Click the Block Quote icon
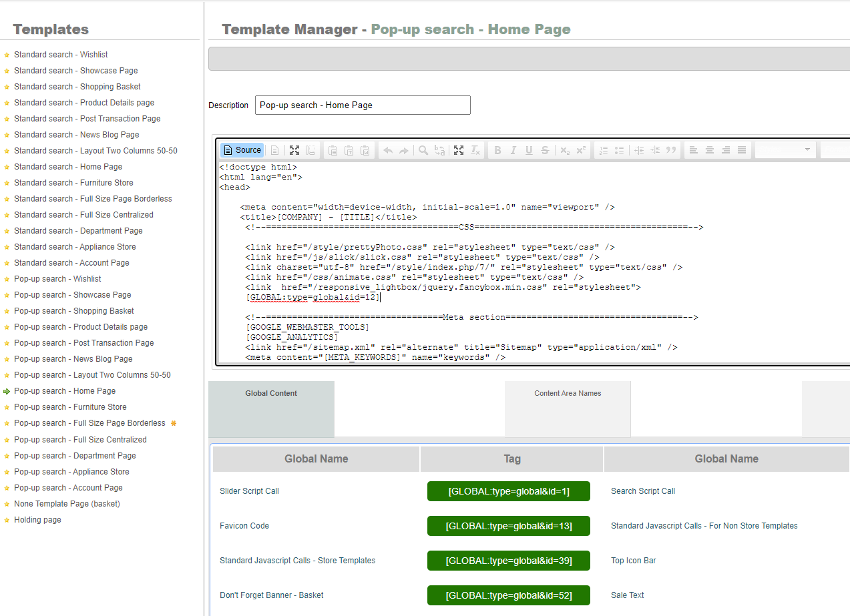The image size is (850, 616). 671,150
